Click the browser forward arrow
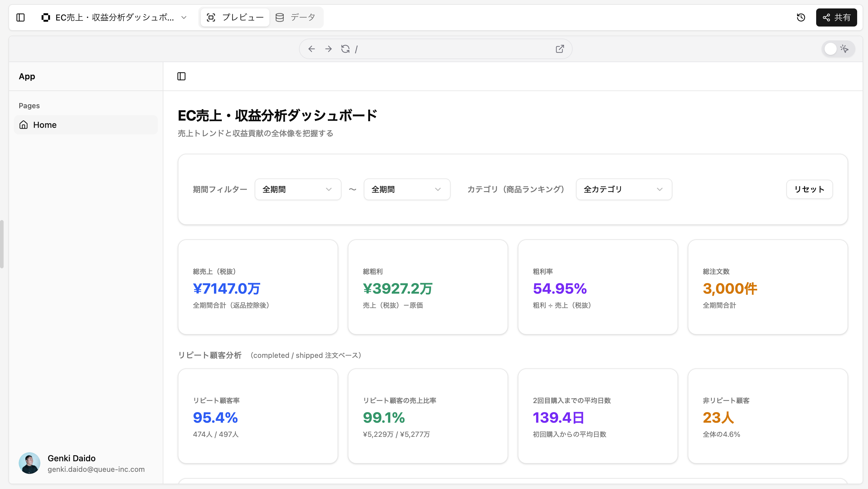 (x=328, y=49)
